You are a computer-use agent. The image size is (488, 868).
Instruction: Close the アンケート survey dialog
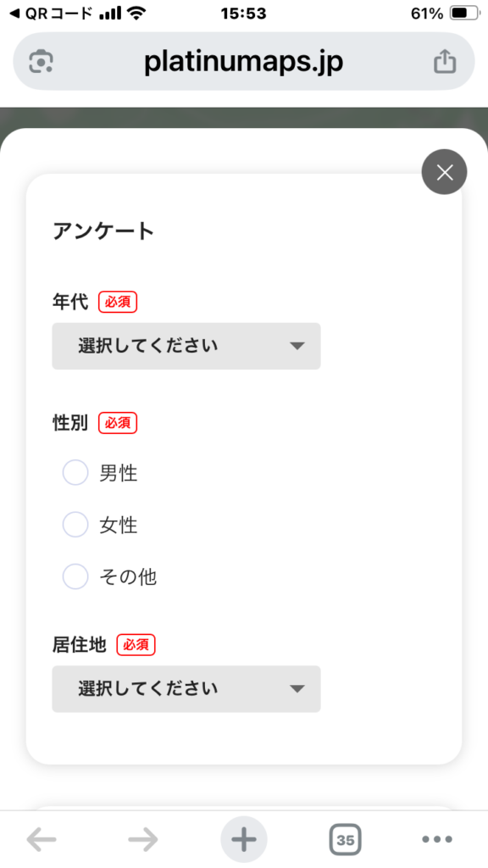click(x=444, y=172)
